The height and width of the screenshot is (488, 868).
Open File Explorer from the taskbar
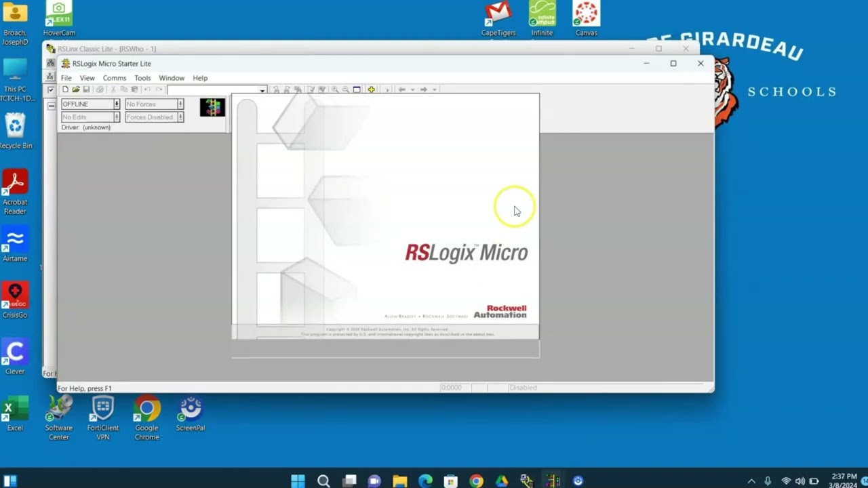(x=400, y=481)
